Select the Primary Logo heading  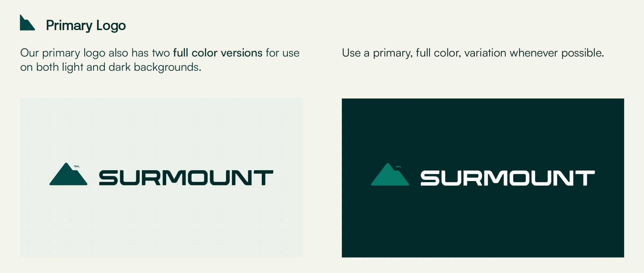tap(86, 25)
